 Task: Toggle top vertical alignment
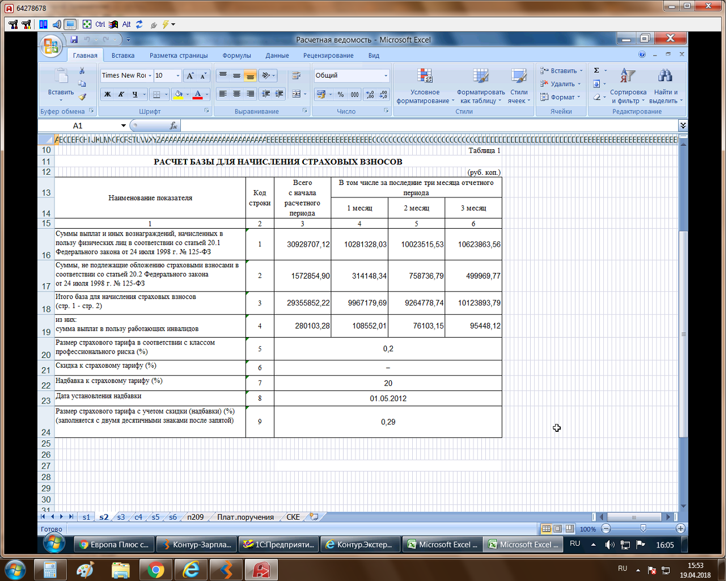coord(223,75)
